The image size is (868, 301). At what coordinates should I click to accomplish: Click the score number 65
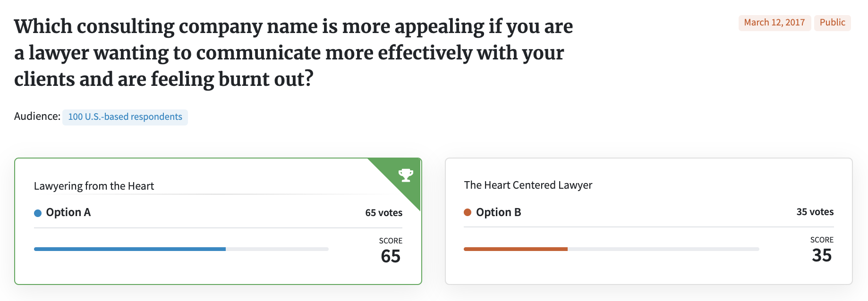point(391,256)
